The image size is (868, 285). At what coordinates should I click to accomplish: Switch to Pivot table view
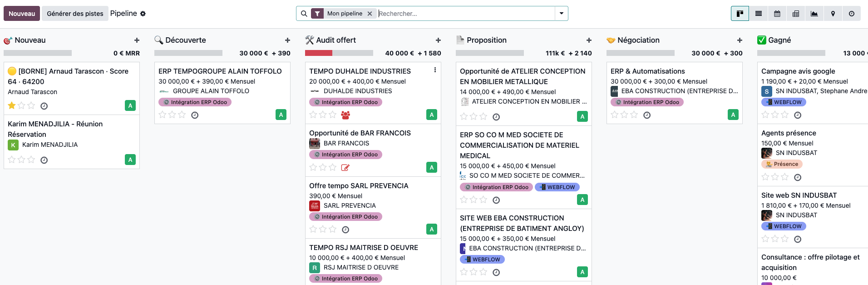(x=796, y=14)
